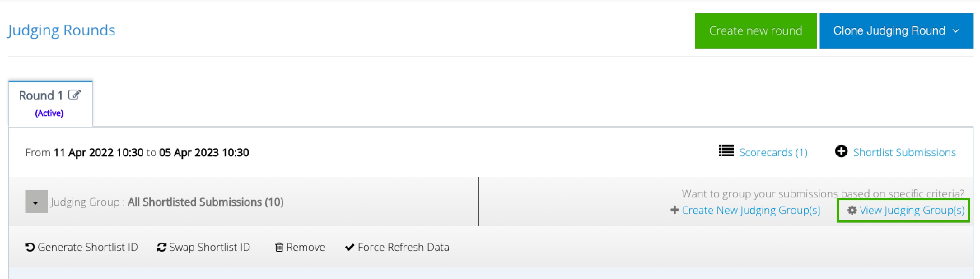Open the Clone Judging Round chevron menu

(x=956, y=31)
